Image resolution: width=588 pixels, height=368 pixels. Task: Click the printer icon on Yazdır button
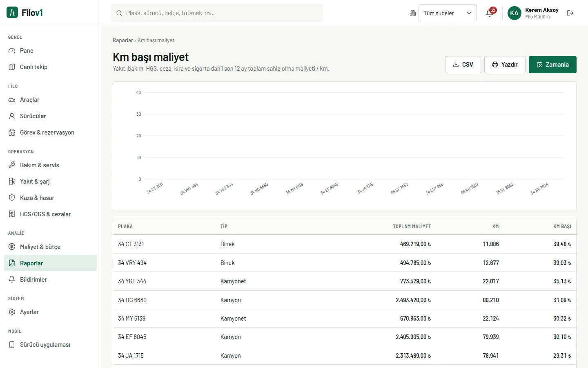click(495, 65)
